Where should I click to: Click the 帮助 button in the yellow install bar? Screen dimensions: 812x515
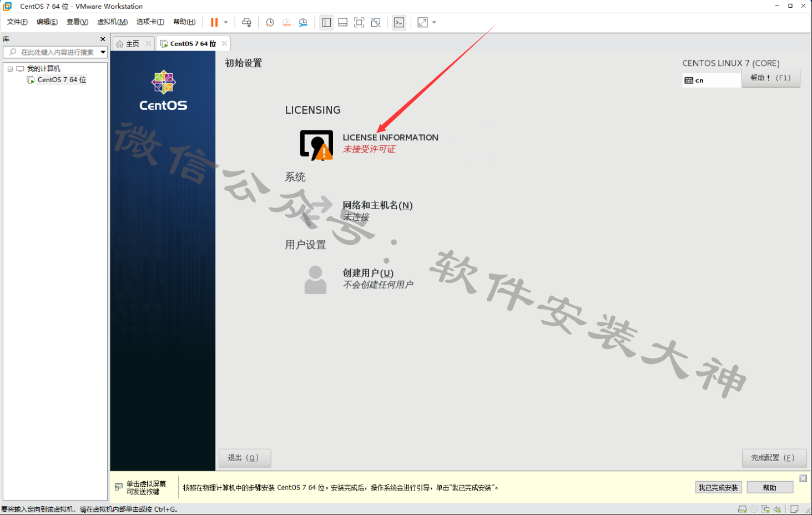[x=770, y=488]
